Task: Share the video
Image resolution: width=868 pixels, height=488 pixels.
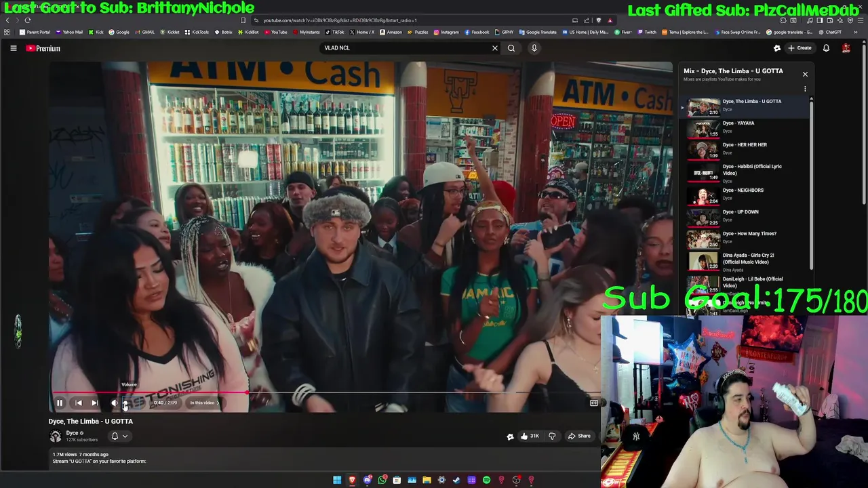Action: click(x=580, y=436)
